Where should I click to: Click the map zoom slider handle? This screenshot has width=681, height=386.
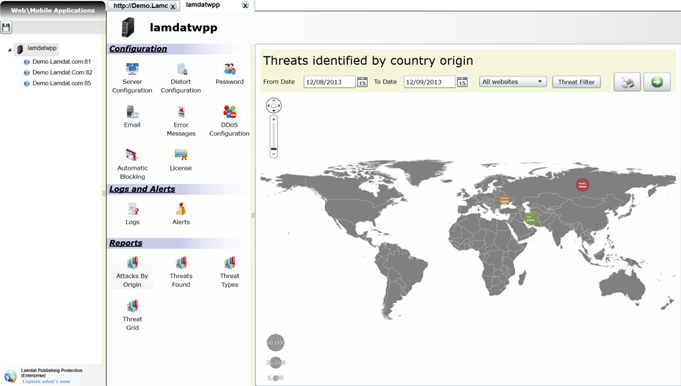pos(274,149)
